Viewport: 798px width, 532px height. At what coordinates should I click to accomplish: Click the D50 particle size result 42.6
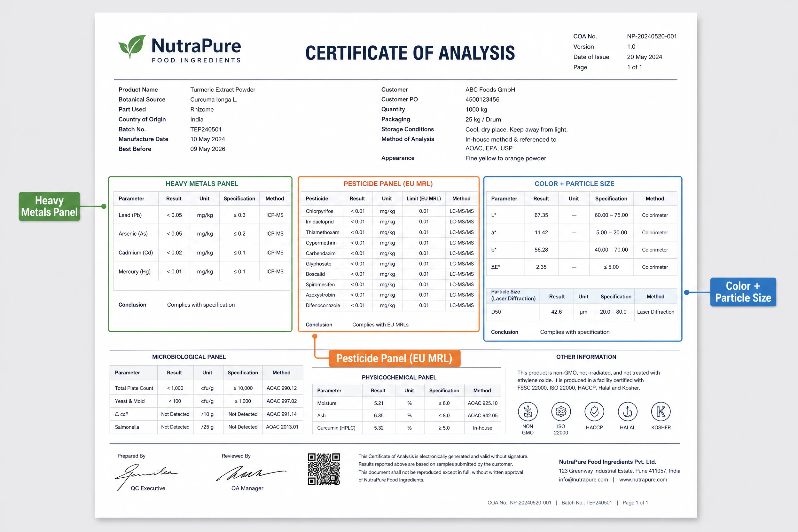(x=556, y=312)
